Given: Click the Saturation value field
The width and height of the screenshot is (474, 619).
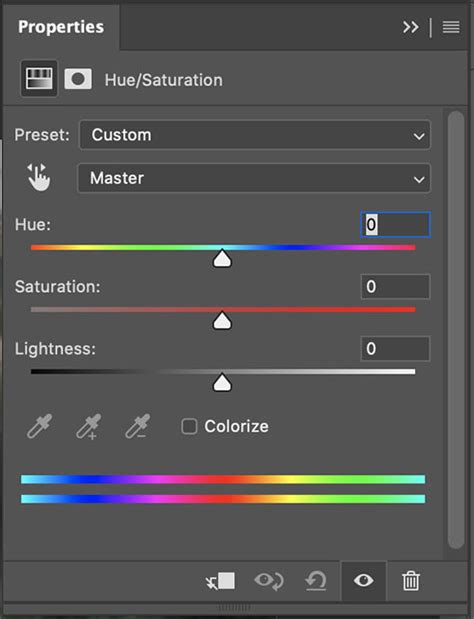Looking at the screenshot, I should click(395, 287).
